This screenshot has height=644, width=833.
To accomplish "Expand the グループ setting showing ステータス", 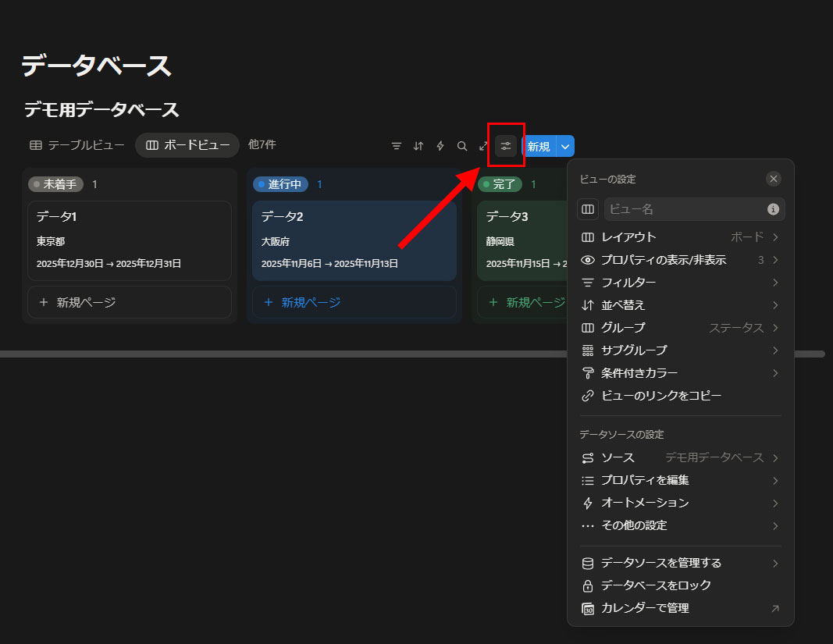I will (x=679, y=328).
